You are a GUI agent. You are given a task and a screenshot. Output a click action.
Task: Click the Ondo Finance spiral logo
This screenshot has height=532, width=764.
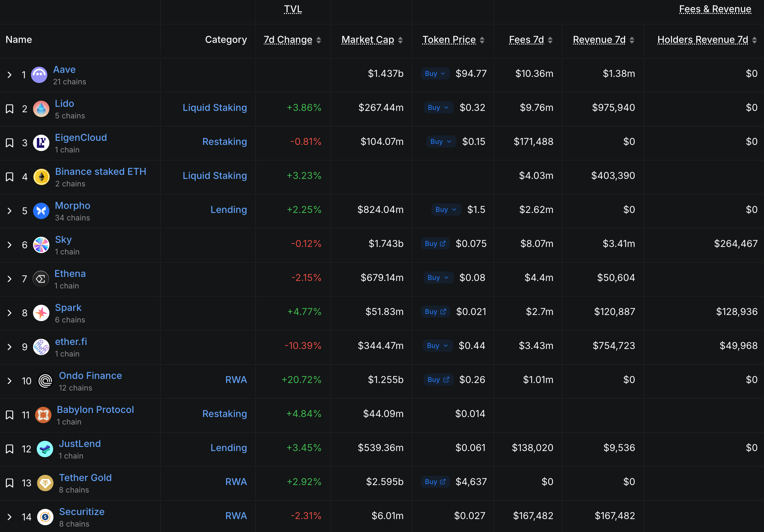point(45,381)
